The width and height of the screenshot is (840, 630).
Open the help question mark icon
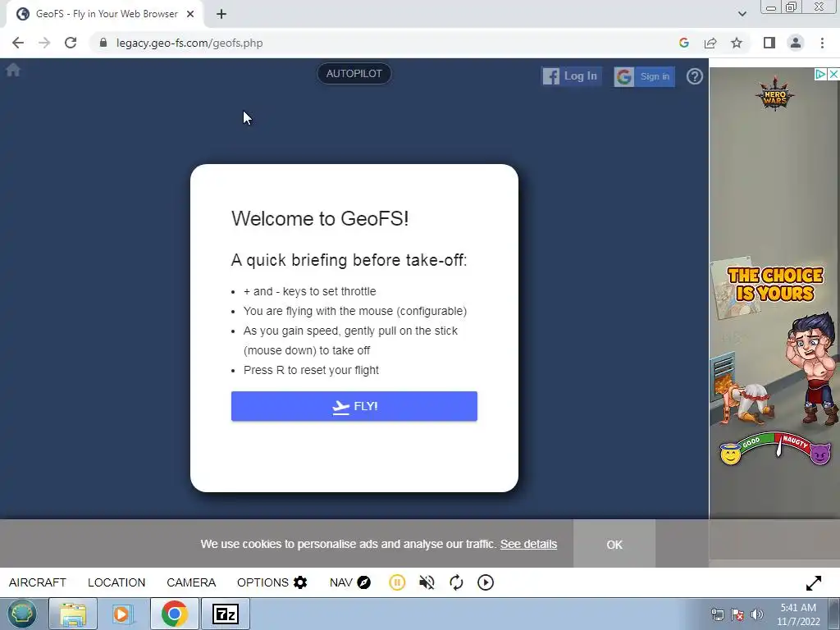694,76
